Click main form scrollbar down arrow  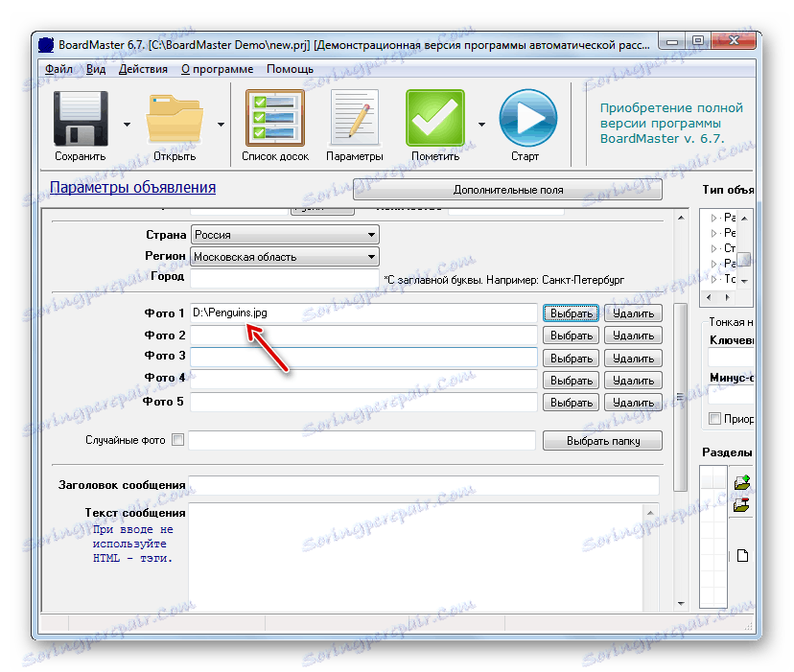coord(681,603)
